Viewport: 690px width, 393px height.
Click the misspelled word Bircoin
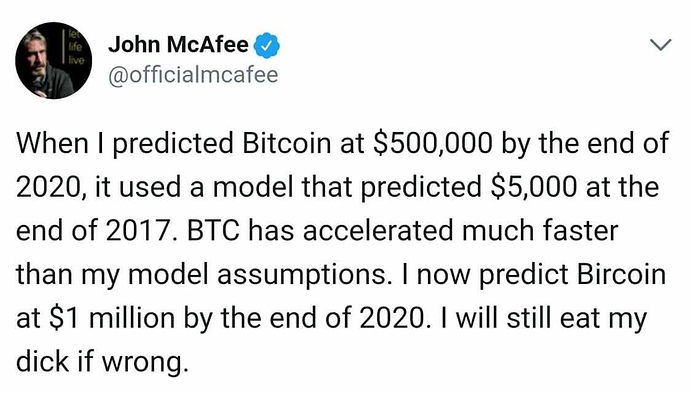(x=621, y=274)
